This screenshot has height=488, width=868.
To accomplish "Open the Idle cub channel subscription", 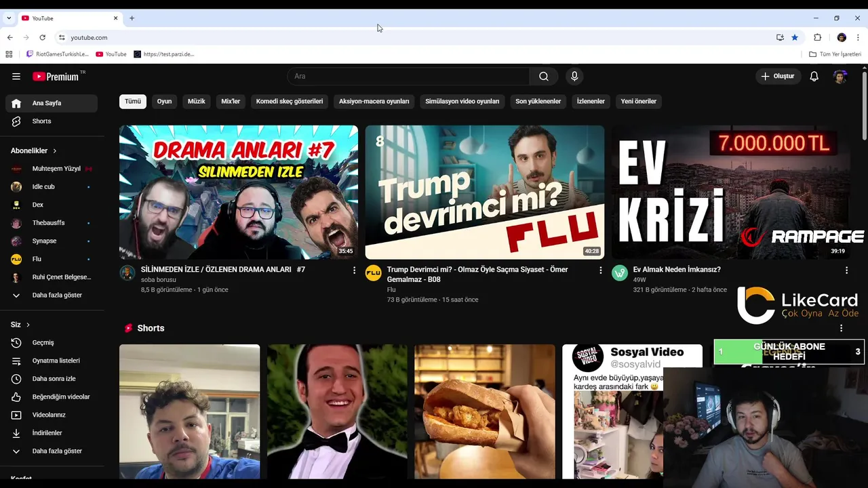I will tap(52, 187).
